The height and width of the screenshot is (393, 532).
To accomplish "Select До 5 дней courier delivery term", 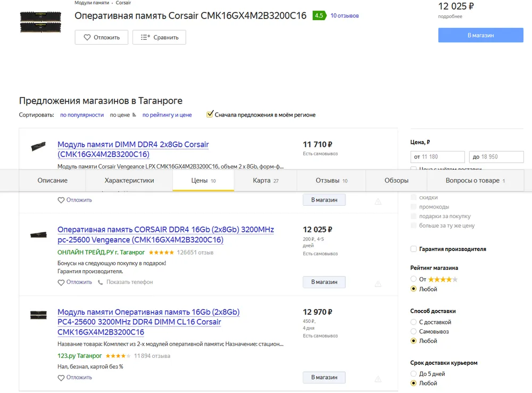I will coord(414,374).
